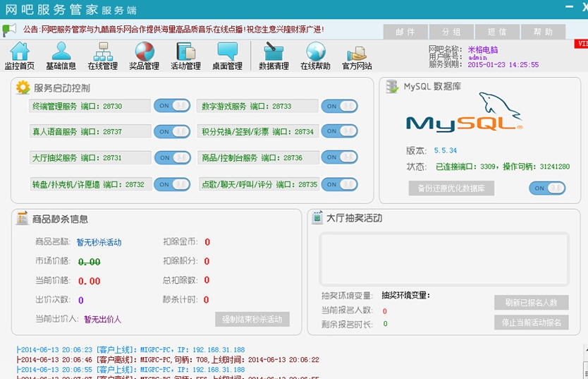Open 在线管理 network icon

click(103, 56)
